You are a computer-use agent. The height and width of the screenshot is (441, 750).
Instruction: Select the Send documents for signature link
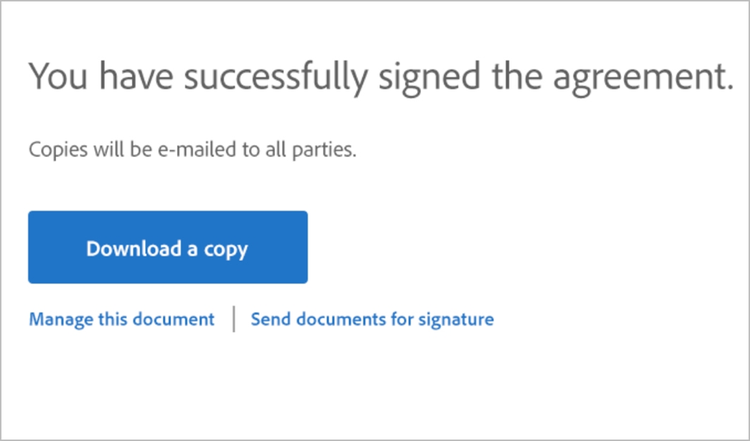(372, 320)
